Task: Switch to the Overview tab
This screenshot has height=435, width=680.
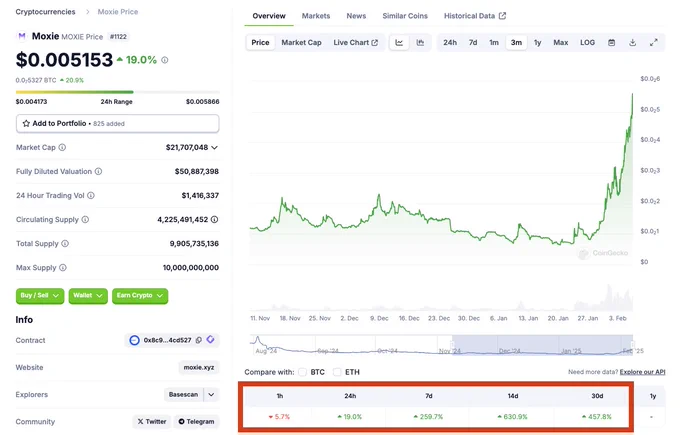Action: coord(269,16)
